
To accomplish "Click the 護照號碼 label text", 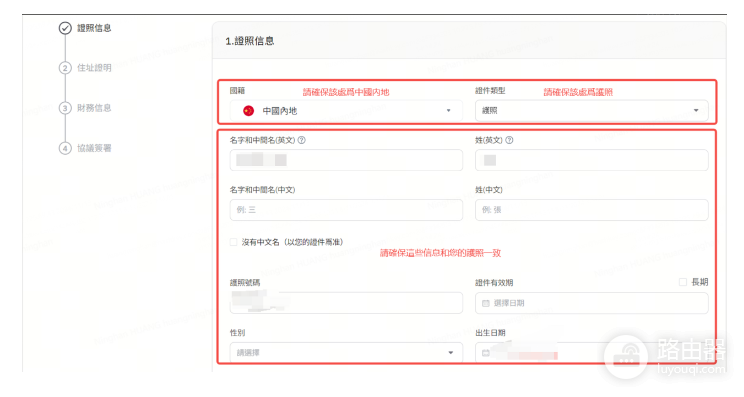I will 245,283.
